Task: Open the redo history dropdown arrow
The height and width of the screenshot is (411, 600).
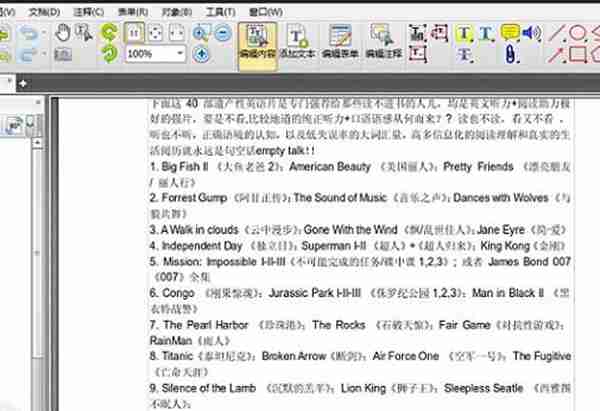Action: click(44, 55)
